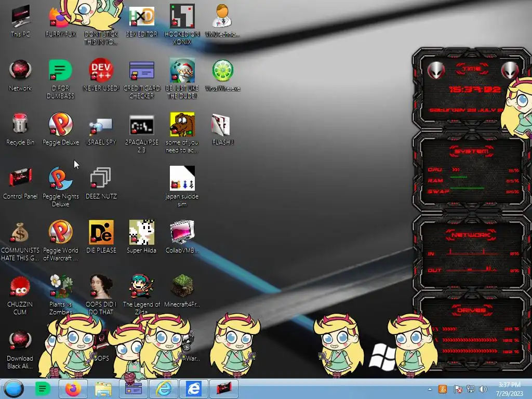
Task: Open the blue-tile Internet Explorer taskbar icon
Action: pyautogui.click(x=194, y=389)
